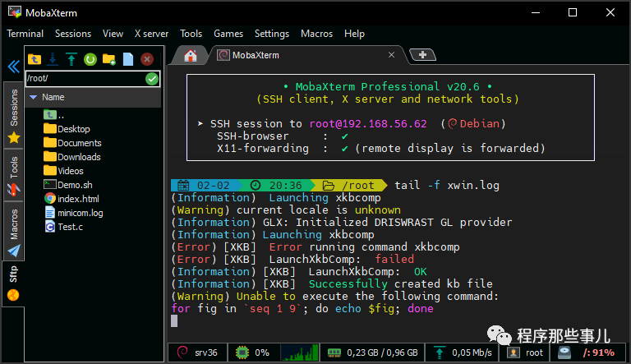Viewport: 631px width, 364px height.
Task: Switch to the Home tab
Action: point(191,56)
